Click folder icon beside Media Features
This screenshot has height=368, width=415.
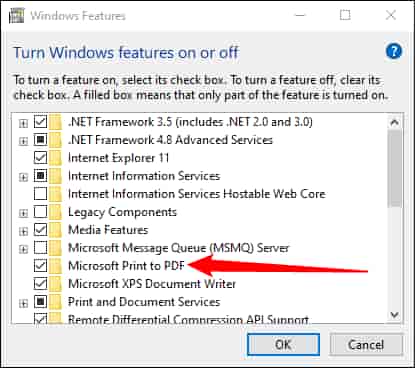coord(55,229)
